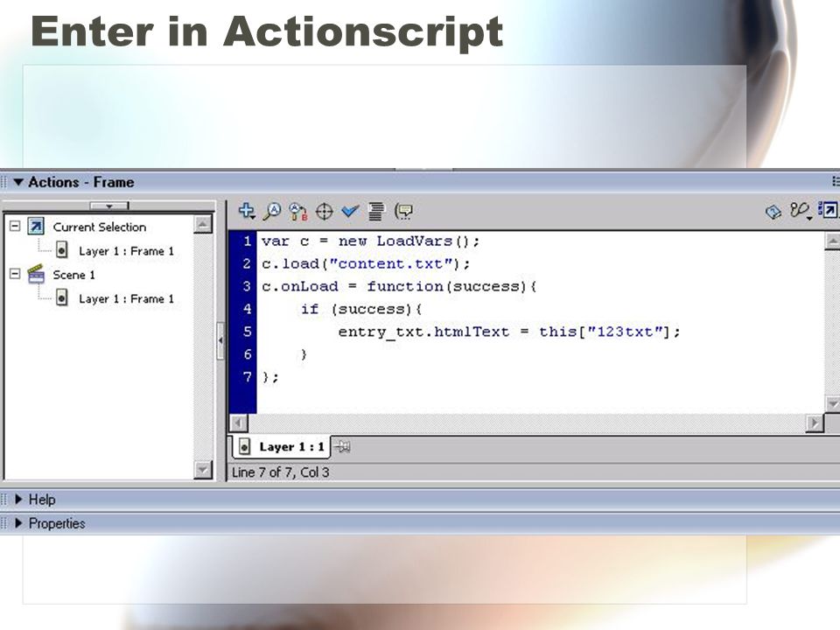Click line number 7 in gutter
Image resolution: width=840 pixels, height=630 pixels.
[x=247, y=377]
